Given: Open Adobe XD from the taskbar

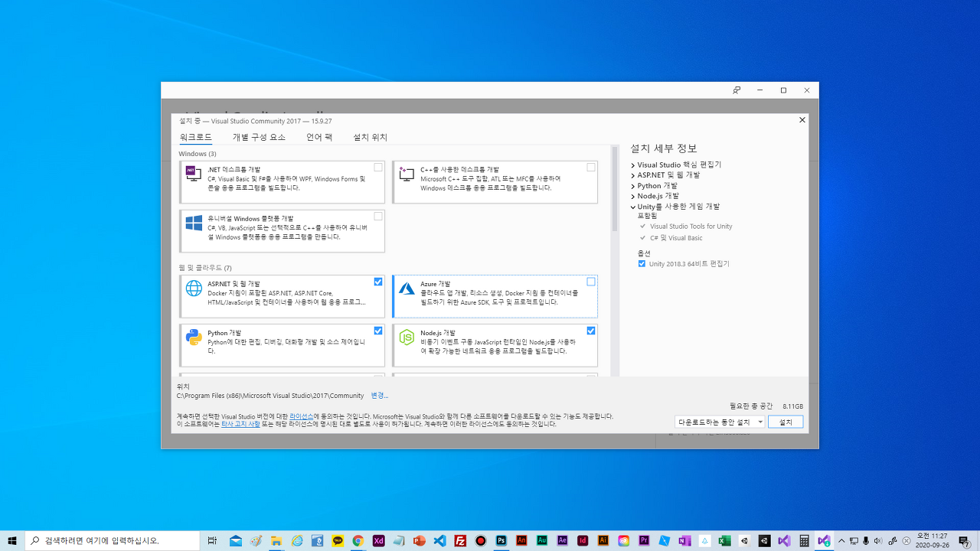Looking at the screenshot, I should coord(378,540).
